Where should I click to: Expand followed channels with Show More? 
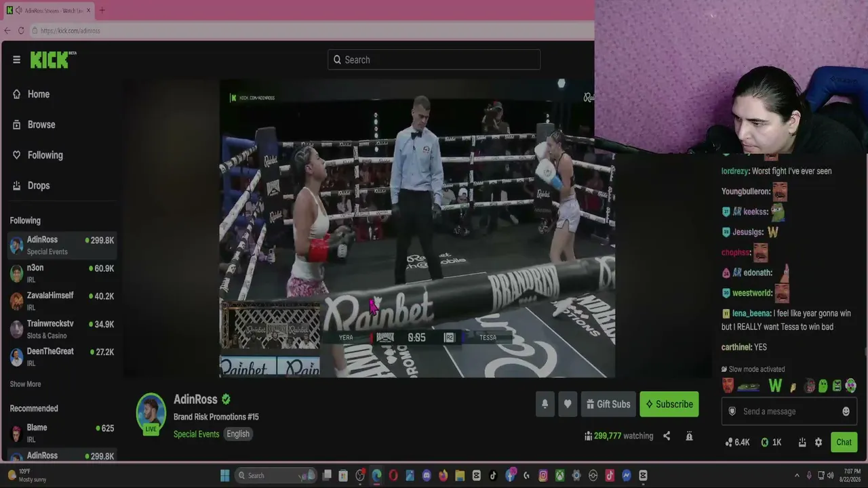pos(25,384)
